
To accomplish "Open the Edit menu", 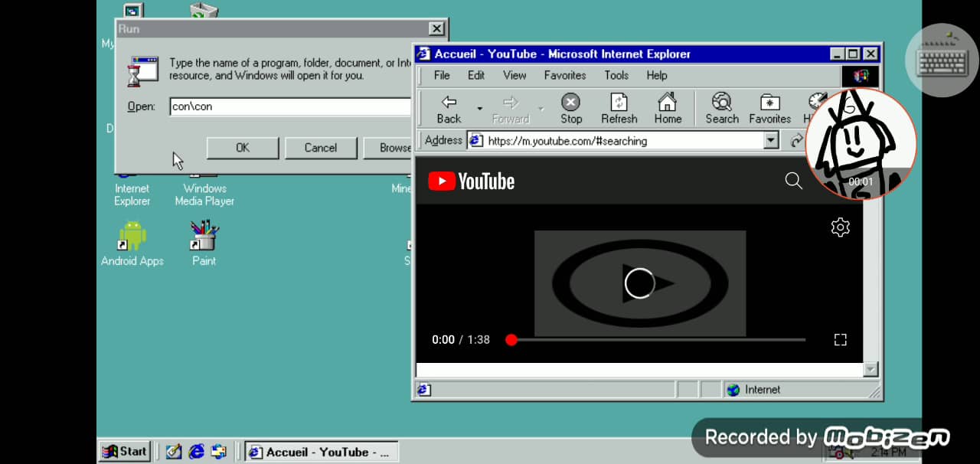I will click(x=476, y=75).
